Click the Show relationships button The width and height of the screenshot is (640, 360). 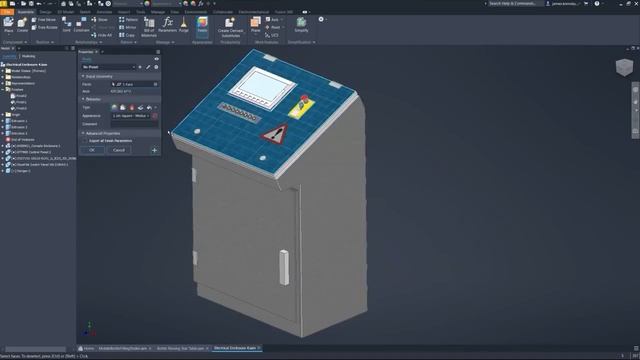(100, 20)
